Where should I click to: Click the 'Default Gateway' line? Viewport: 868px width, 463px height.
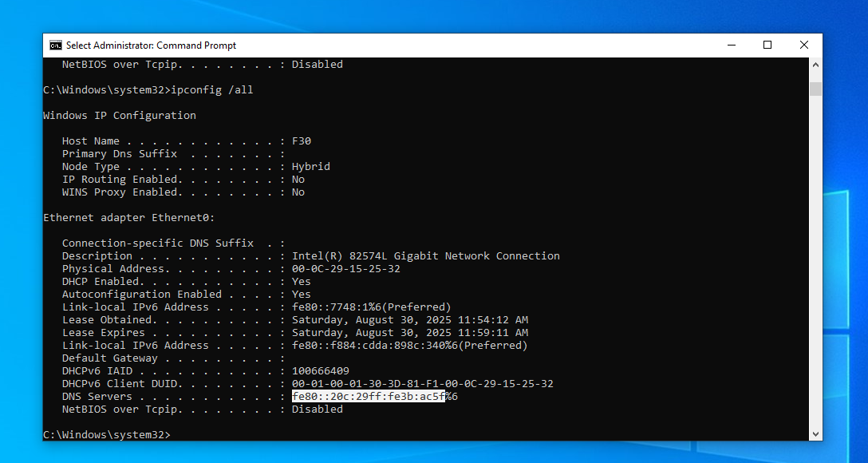[x=173, y=358]
